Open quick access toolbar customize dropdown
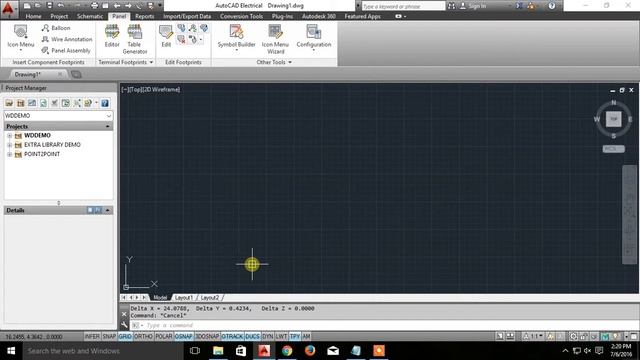 160,6
